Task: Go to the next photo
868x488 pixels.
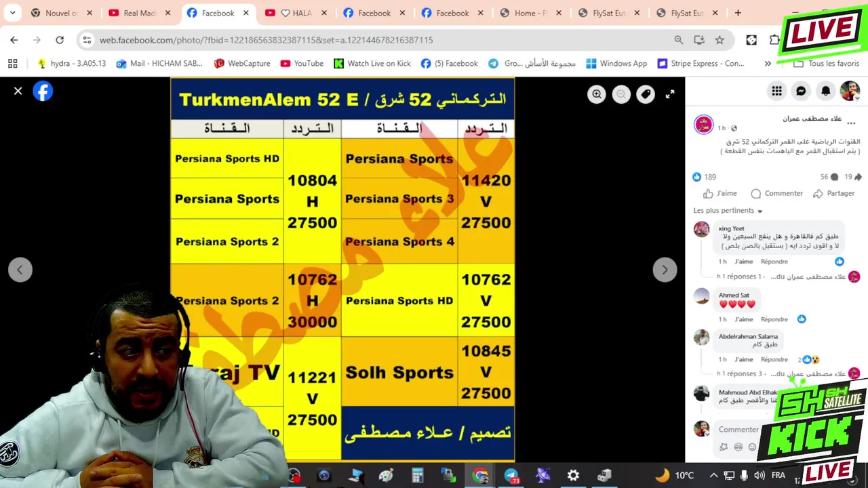Action: tap(665, 270)
